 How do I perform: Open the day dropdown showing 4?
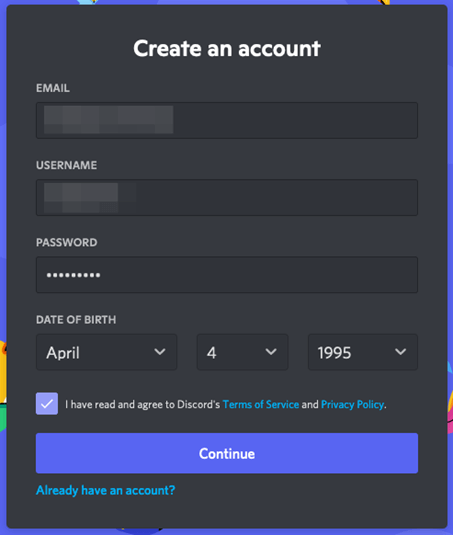point(243,352)
